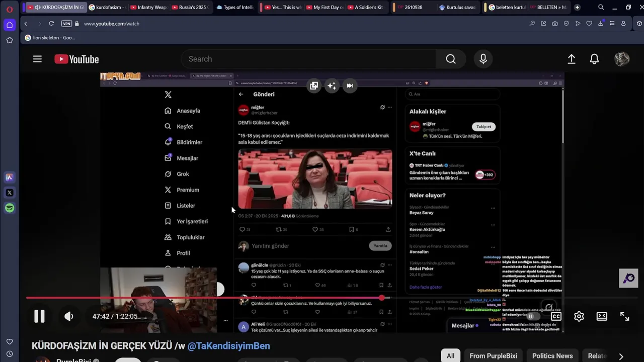
Task: Switch to the 'Kurtulus savas' tab
Action: [457, 8]
